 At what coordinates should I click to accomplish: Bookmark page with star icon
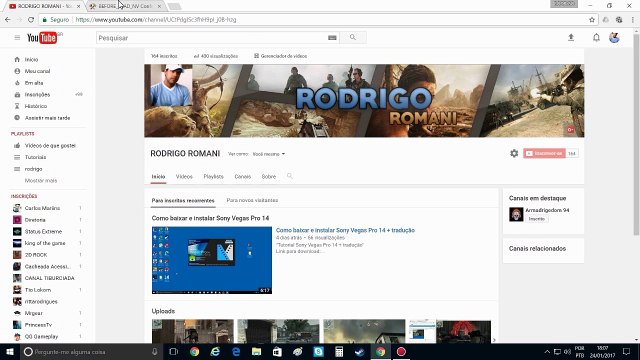point(592,20)
